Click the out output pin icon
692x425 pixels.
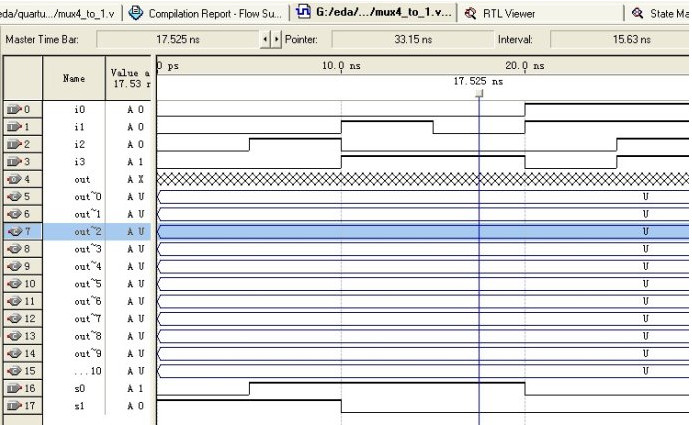tap(14, 179)
